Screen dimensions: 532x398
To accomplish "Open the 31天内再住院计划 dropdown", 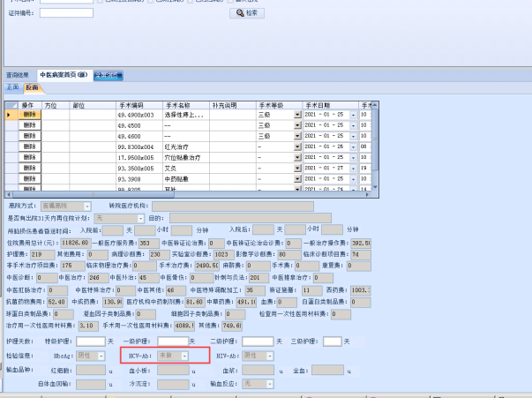I will click(x=140, y=218).
